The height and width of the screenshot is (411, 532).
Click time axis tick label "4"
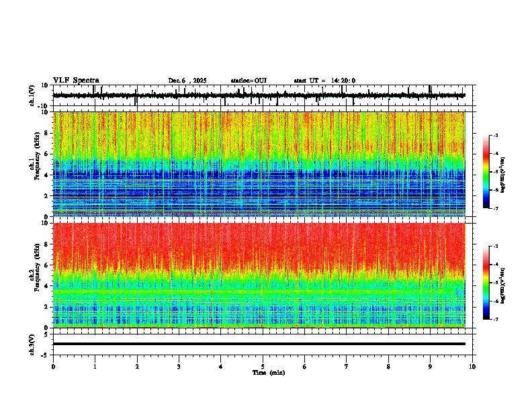click(220, 367)
